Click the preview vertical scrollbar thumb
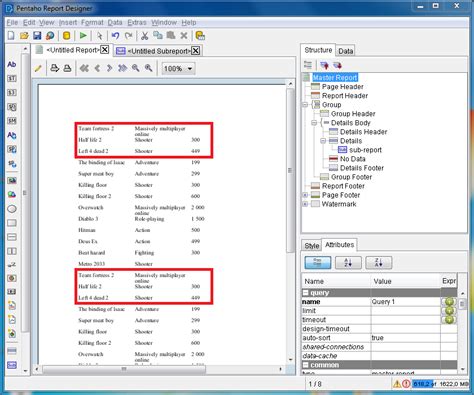Image resolution: width=474 pixels, height=395 pixels. click(290, 170)
